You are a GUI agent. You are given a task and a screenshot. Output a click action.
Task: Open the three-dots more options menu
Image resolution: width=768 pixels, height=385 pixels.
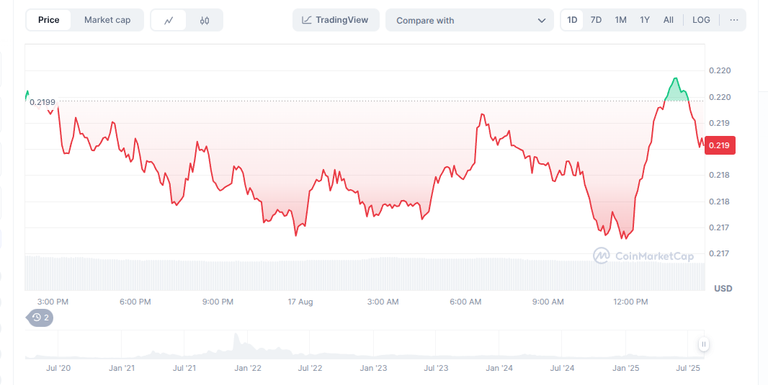coord(734,20)
